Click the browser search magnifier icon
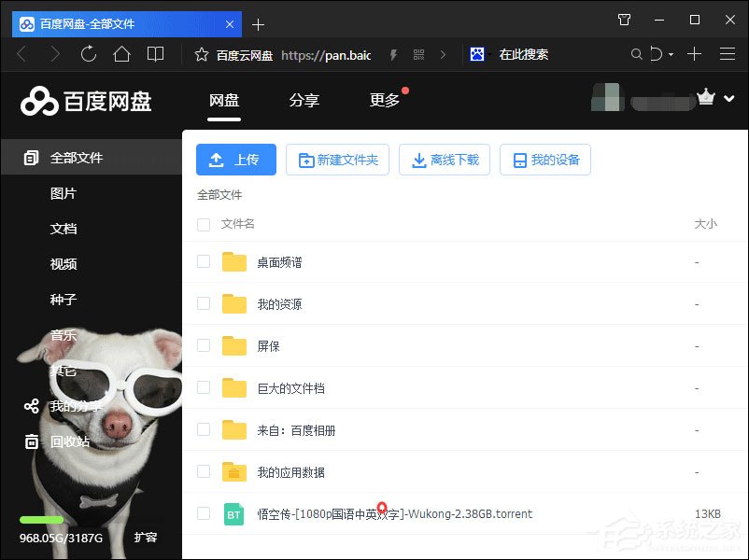749x560 pixels. click(x=634, y=55)
